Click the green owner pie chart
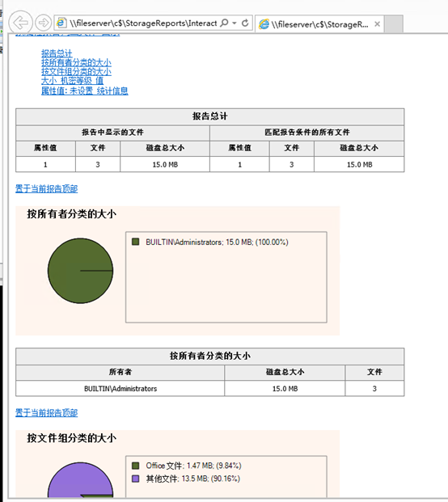 coord(80,271)
